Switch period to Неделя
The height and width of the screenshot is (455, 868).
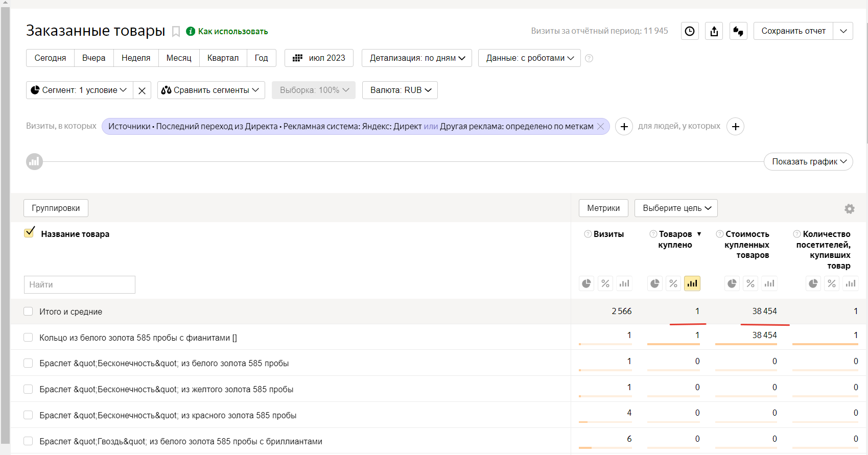(x=136, y=58)
